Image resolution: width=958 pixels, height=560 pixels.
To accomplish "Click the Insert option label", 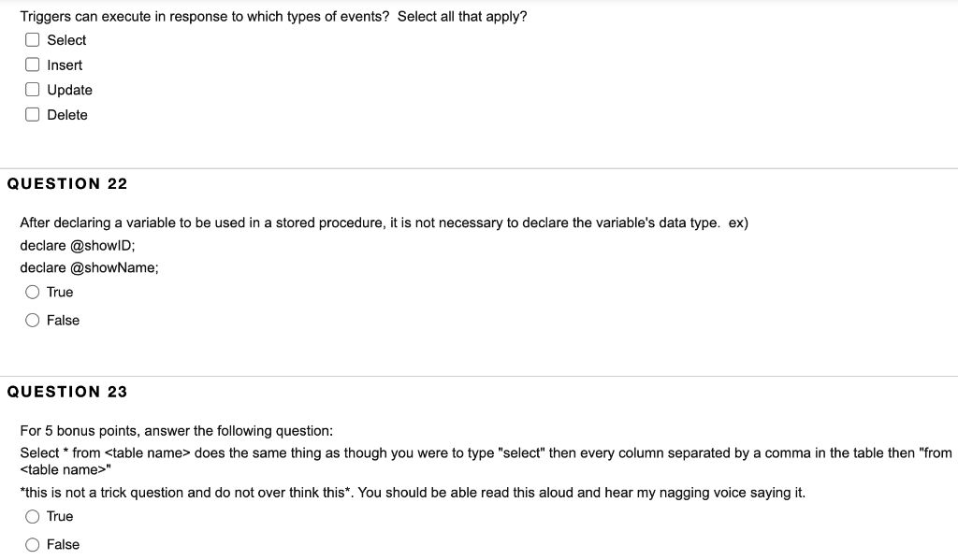I will tap(64, 65).
